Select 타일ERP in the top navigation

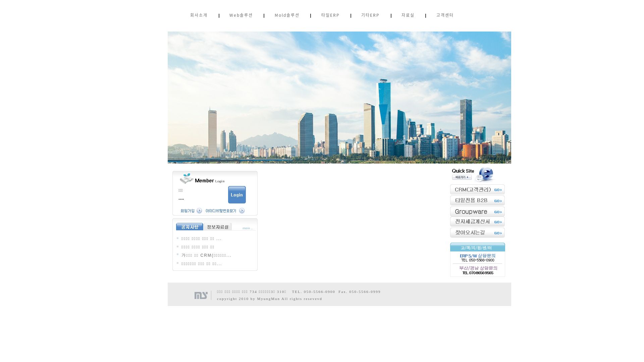(330, 15)
